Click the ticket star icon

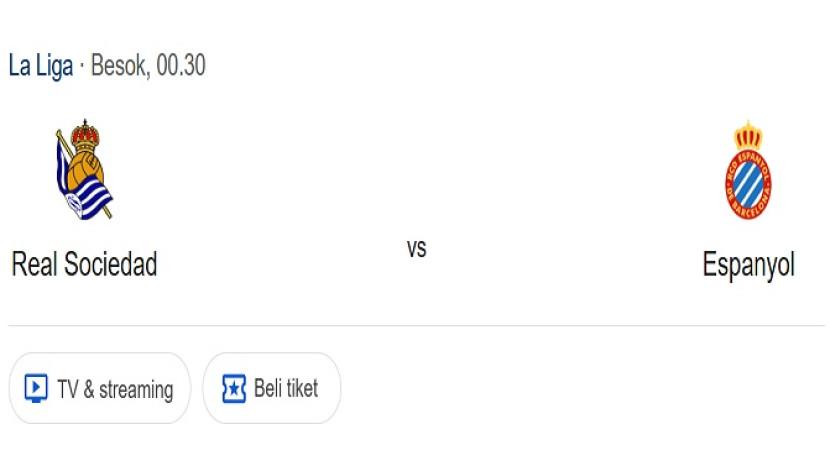coord(233,388)
